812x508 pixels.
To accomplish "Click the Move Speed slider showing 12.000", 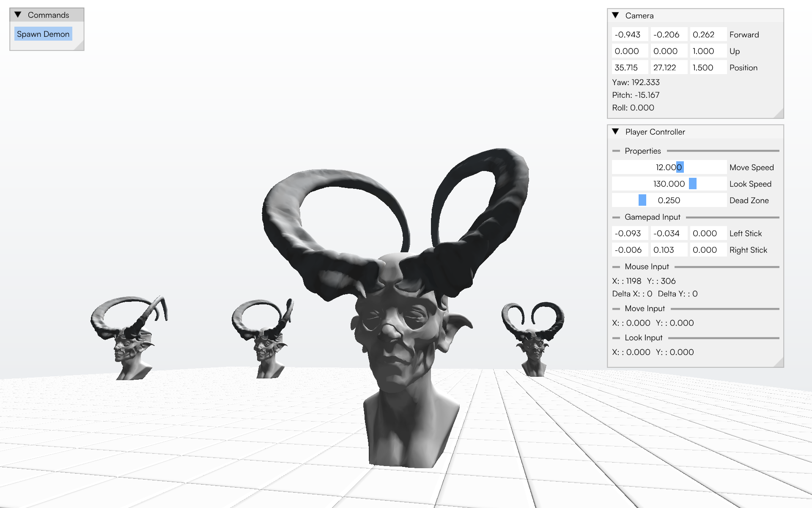I will (x=669, y=167).
